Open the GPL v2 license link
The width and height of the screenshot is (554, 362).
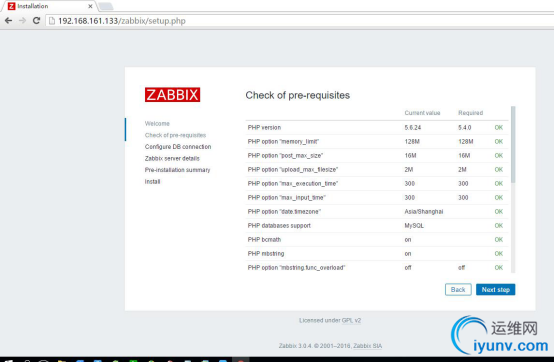(x=351, y=320)
